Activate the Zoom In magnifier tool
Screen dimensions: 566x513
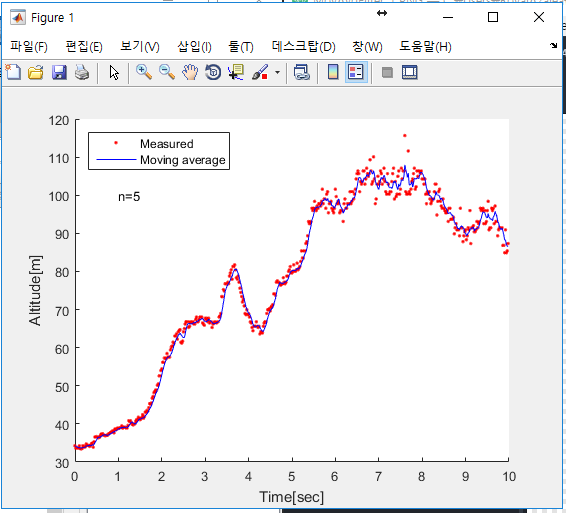144,72
